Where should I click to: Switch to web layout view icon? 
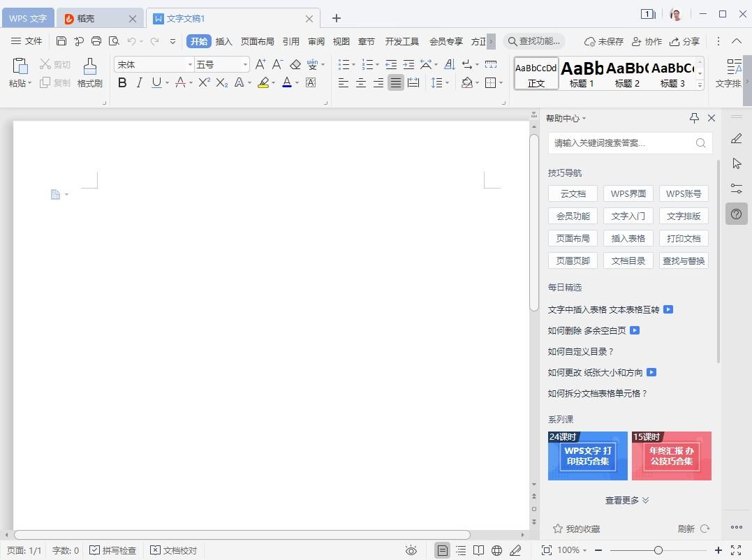coord(496,550)
